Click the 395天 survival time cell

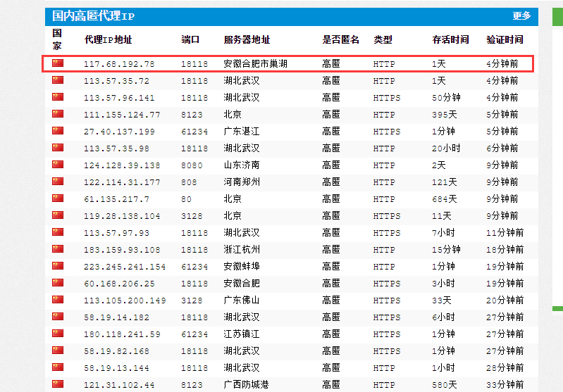coord(445,115)
